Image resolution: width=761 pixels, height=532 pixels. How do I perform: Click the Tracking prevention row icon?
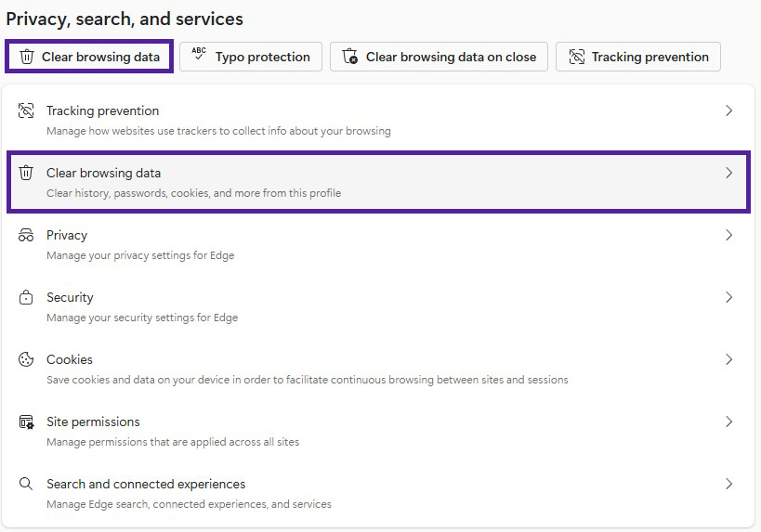(26, 111)
